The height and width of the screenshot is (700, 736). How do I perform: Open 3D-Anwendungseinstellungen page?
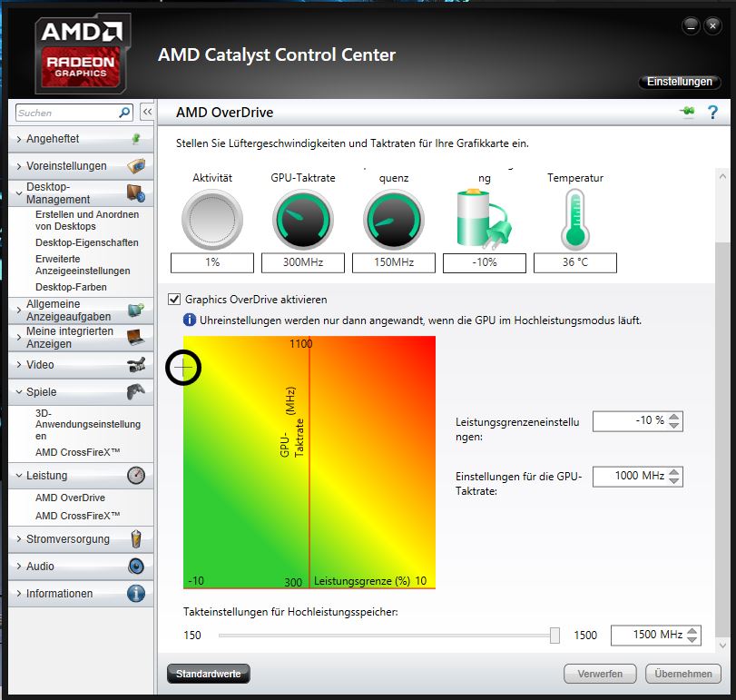point(88,424)
